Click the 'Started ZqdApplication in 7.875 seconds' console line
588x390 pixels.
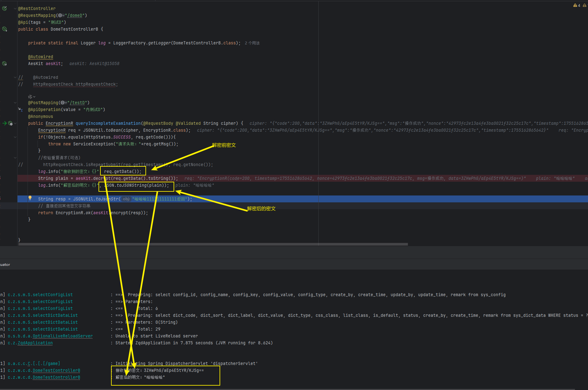tap(194, 343)
